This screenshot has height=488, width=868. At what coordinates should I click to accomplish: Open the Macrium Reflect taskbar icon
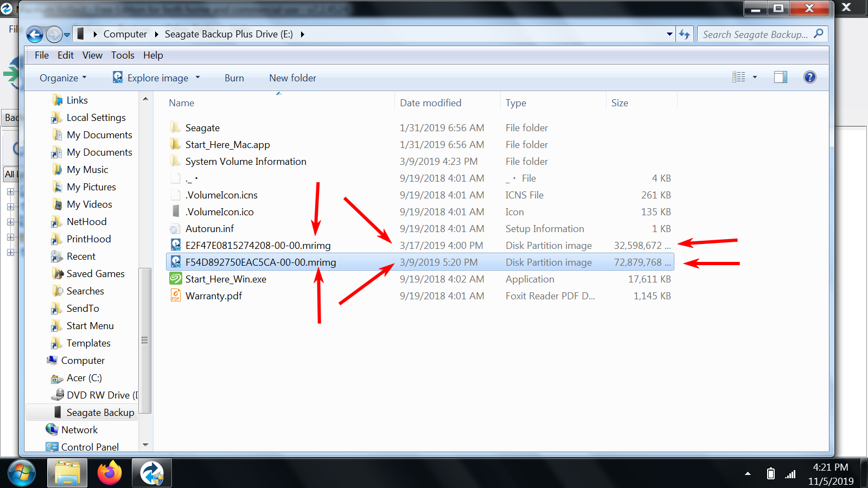click(152, 473)
